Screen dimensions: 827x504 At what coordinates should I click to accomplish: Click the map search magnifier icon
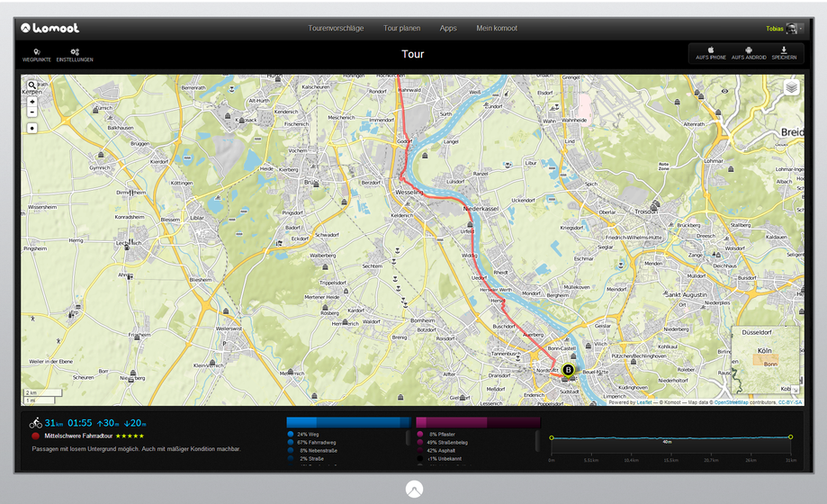click(x=32, y=85)
